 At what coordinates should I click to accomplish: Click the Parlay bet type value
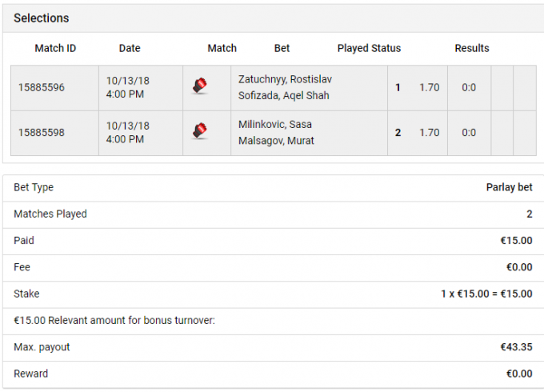click(509, 187)
